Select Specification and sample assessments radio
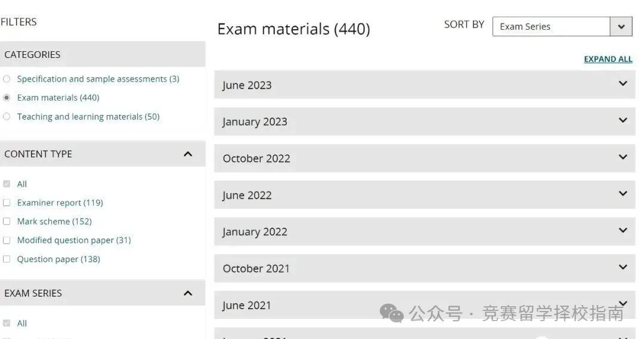 point(7,79)
